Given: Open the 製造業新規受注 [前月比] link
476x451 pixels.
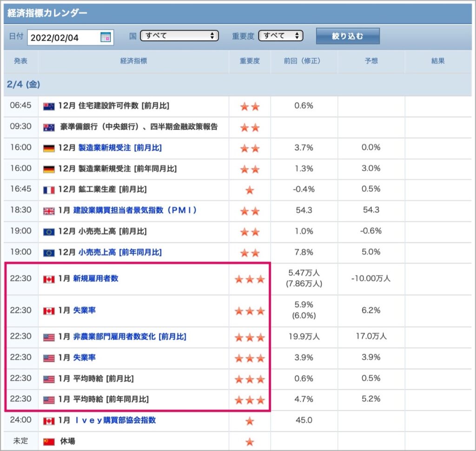Looking at the screenshot, I should (x=120, y=148).
